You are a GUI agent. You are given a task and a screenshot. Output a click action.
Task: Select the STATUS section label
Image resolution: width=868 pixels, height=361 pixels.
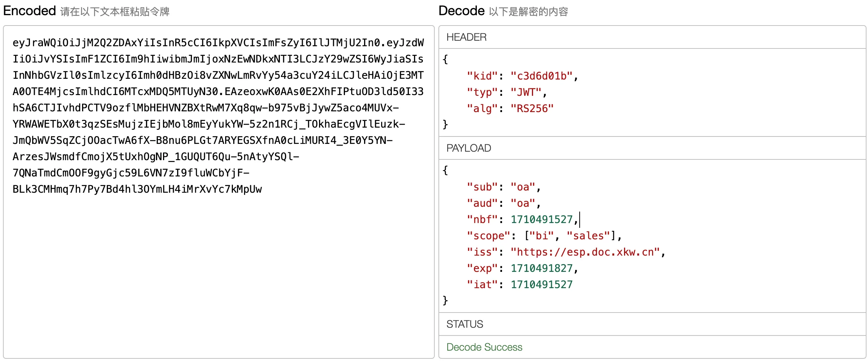click(x=464, y=324)
